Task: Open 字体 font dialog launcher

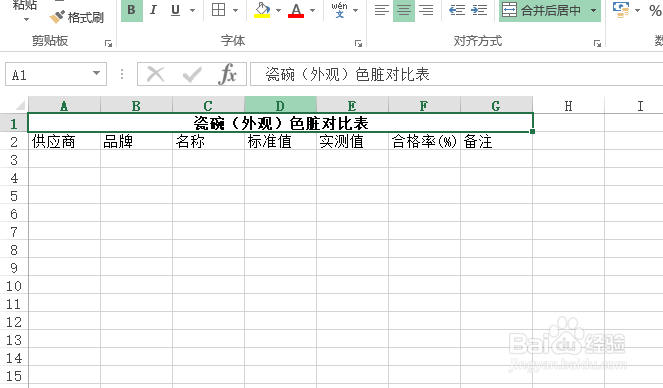Action: [x=358, y=43]
